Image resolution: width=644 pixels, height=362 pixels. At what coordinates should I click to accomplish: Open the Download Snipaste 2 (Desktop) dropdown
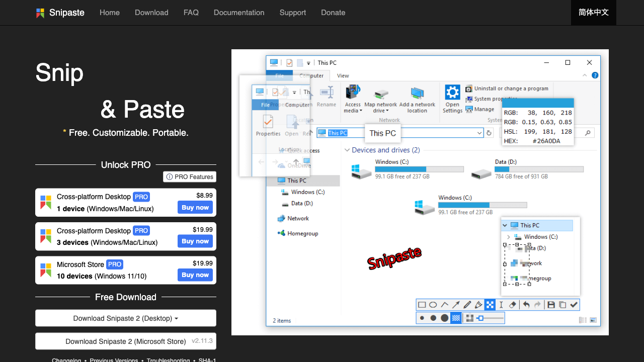click(x=126, y=318)
